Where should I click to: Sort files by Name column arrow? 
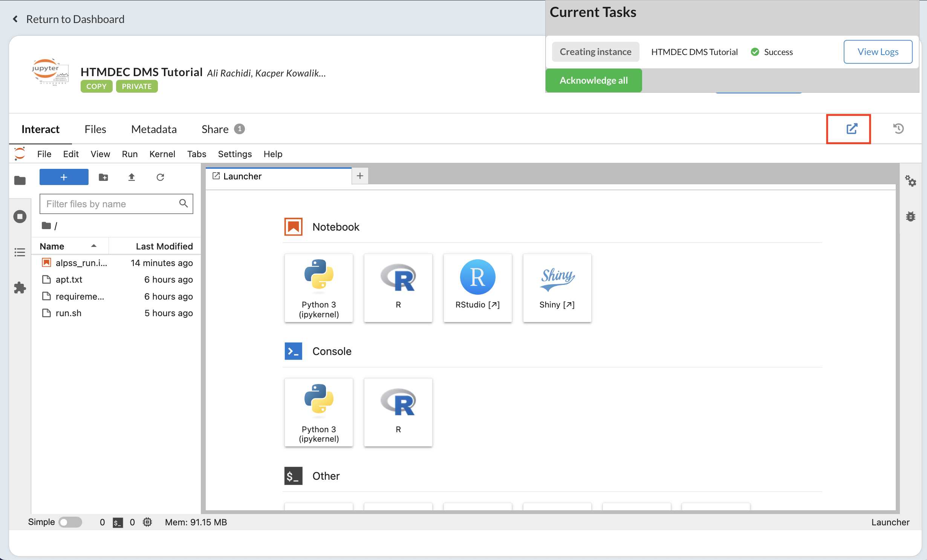coord(94,246)
